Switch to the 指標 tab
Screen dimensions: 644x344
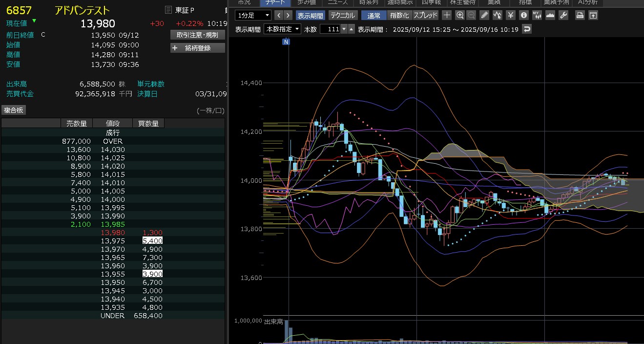[525, 2]
